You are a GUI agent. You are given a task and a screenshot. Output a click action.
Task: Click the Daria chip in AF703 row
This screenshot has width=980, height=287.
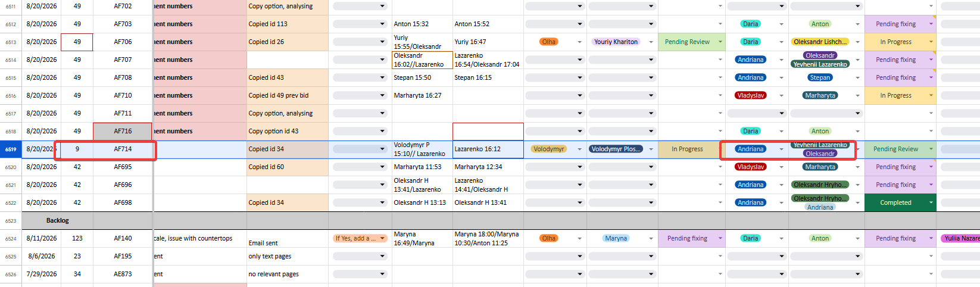point(750,24)
